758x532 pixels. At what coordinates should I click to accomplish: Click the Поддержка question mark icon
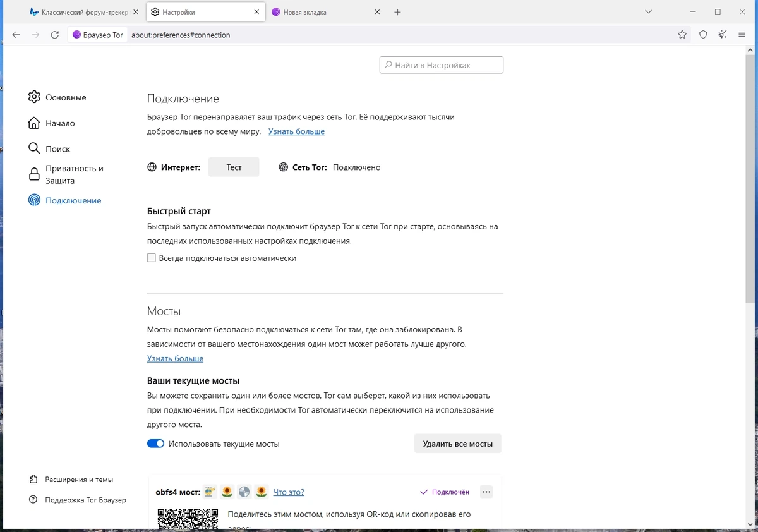[33, 500]
